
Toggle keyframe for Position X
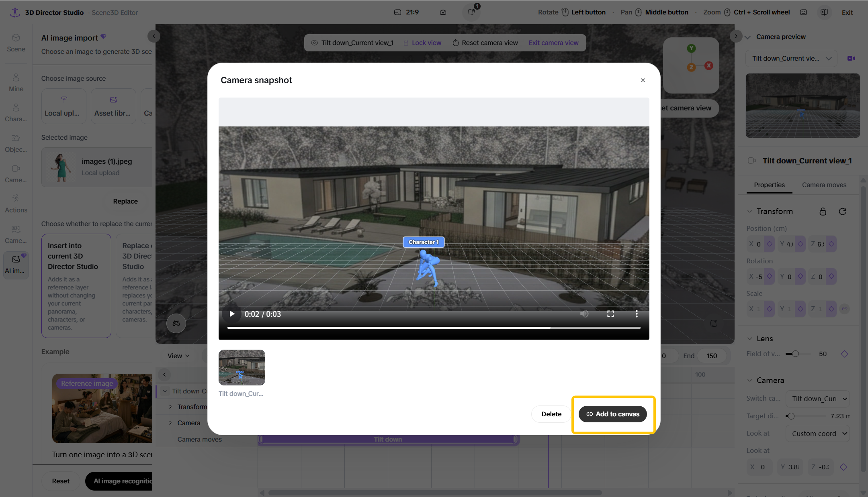[x=770, y=244]
